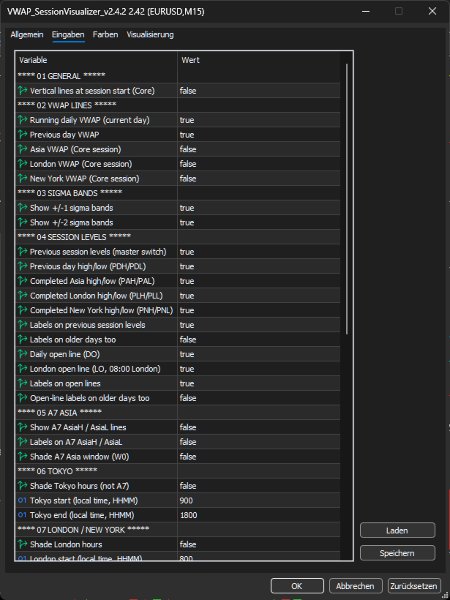Click icon beside Shade A7 Asia window
450x600 pixels.
click(x=23, y=457)
